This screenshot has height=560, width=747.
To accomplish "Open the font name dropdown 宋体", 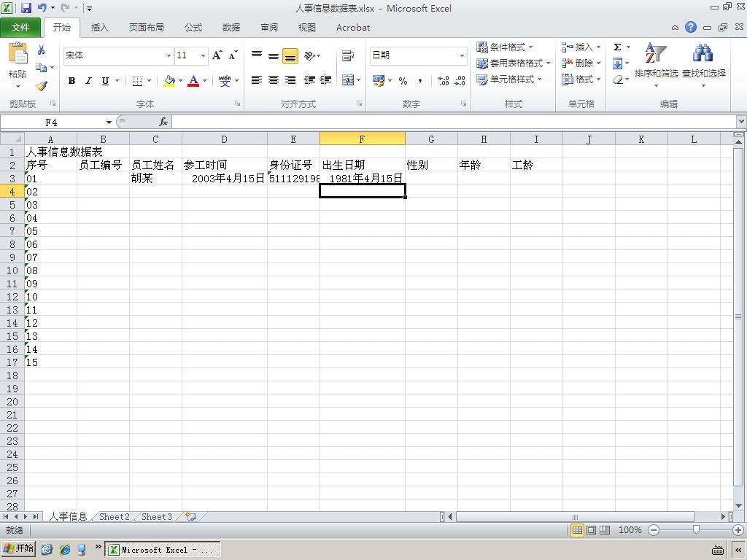I will tap(169, 55).
